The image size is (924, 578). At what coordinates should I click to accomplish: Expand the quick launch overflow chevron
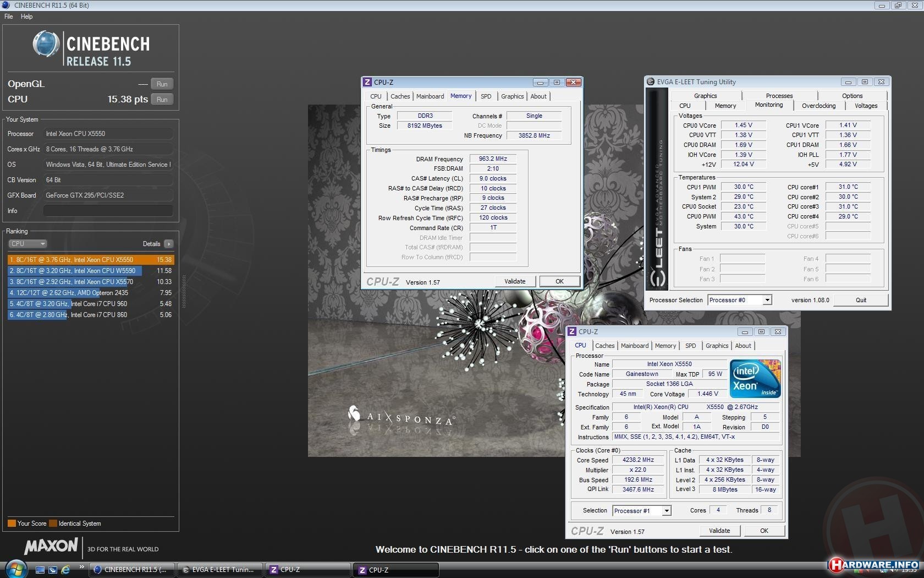click(82, 566)
